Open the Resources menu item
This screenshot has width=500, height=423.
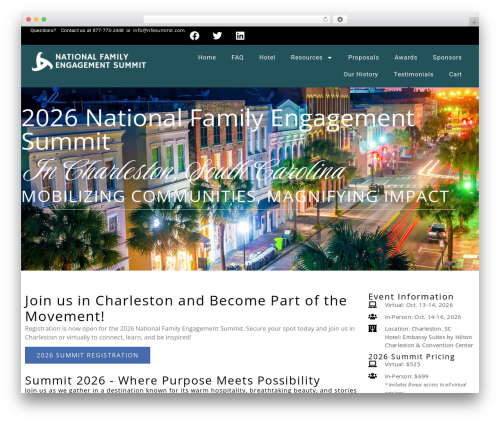[x=306, y=57]
